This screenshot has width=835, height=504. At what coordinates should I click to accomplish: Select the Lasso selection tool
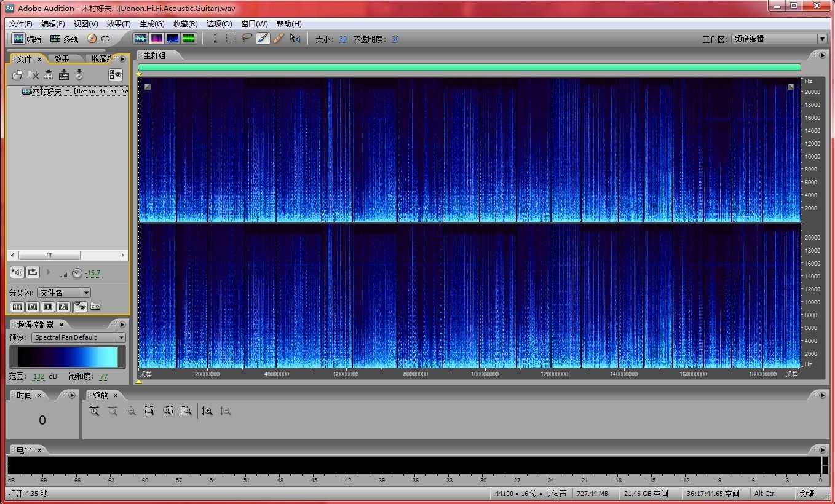(x=247, y=39)
